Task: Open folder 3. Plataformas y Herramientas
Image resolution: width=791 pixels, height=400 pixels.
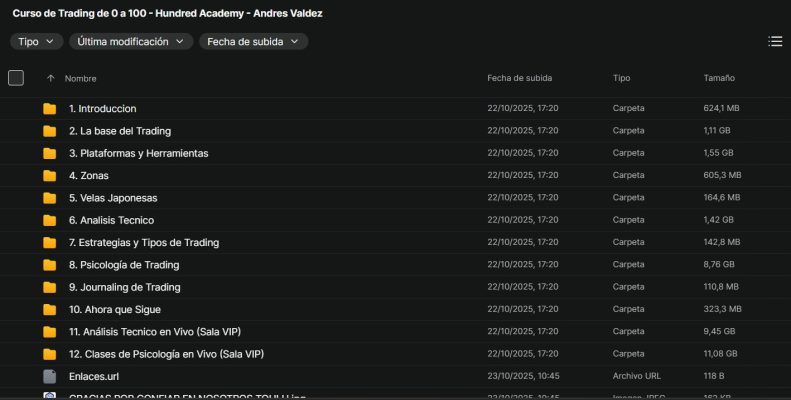Action: (138, 153)
